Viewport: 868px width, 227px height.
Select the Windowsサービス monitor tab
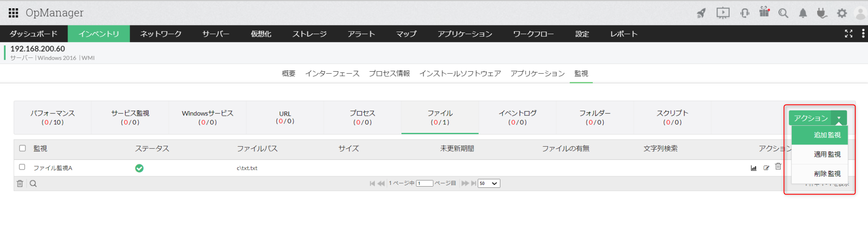(208, 117)
